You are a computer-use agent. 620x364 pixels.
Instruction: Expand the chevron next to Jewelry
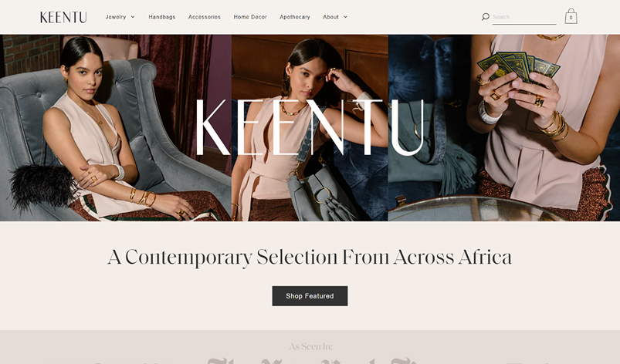pos(133,17)
